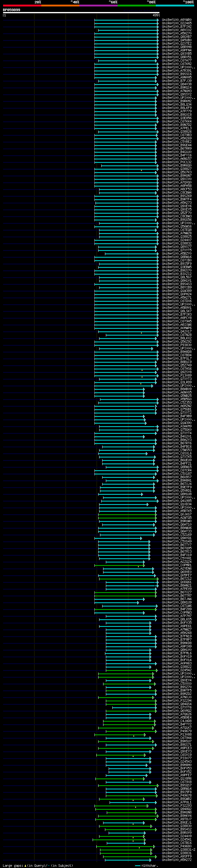Select label UniRef100_Q84V38
This screenshot has width=197, height=868.
point(176,84)
